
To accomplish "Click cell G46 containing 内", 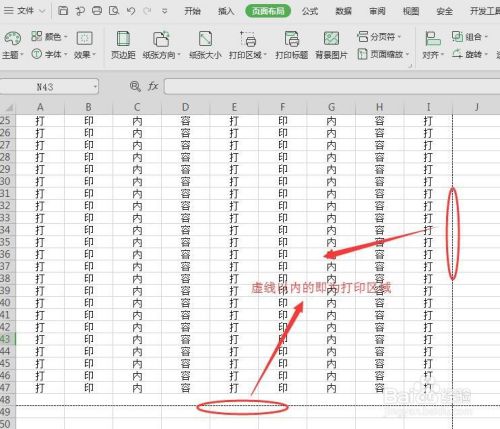I will 331,376.
